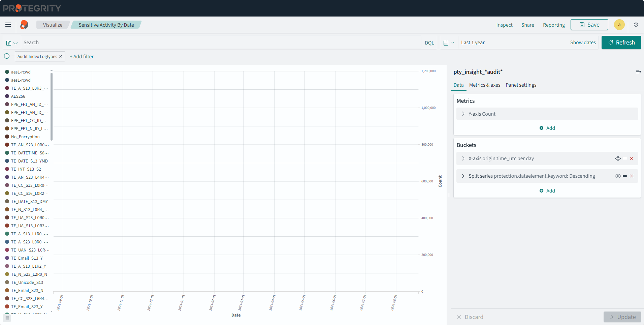Click AES256 legend color dot

coord(7,96)
